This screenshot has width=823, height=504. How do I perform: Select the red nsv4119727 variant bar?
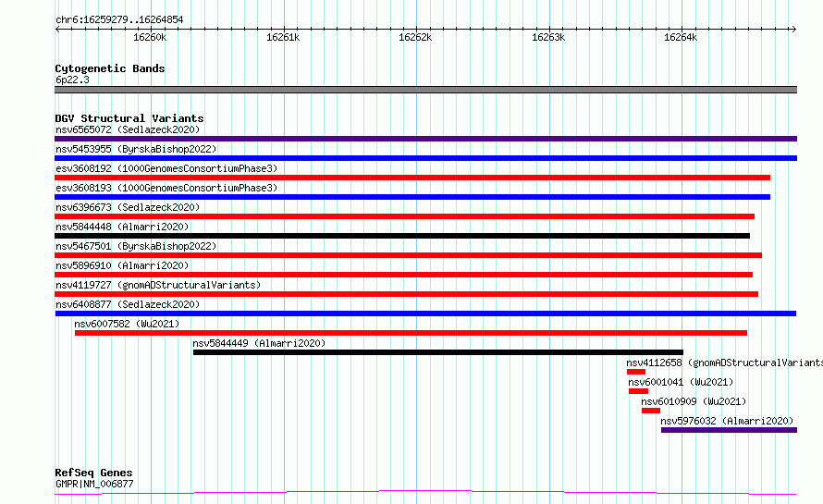[x=406, y=294]
